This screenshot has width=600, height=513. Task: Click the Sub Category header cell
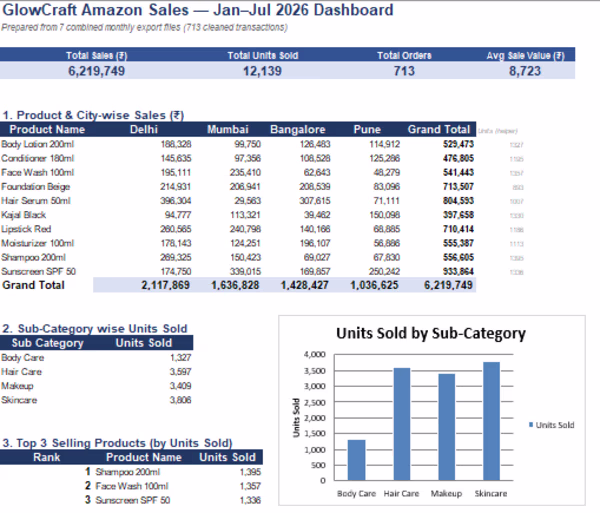(x=47, y=343)
